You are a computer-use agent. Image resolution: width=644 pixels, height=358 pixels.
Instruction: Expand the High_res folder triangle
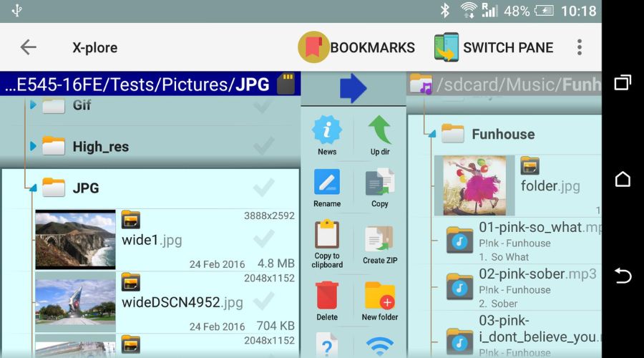pos(33,146)
